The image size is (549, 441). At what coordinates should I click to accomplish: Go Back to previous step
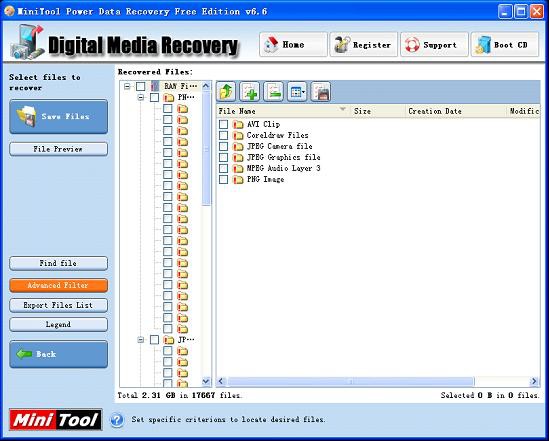[x=58, y=354]
